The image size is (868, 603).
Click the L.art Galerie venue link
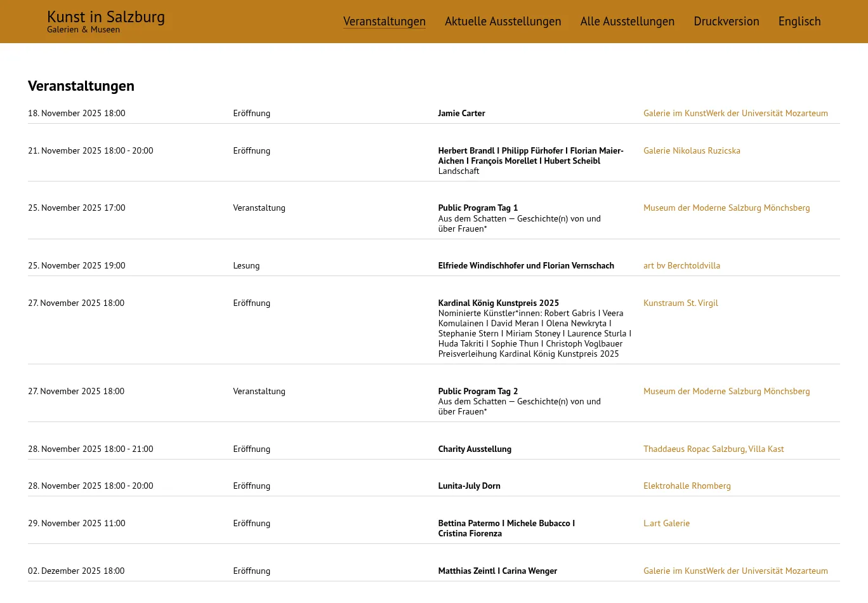(x=666, y=524)
